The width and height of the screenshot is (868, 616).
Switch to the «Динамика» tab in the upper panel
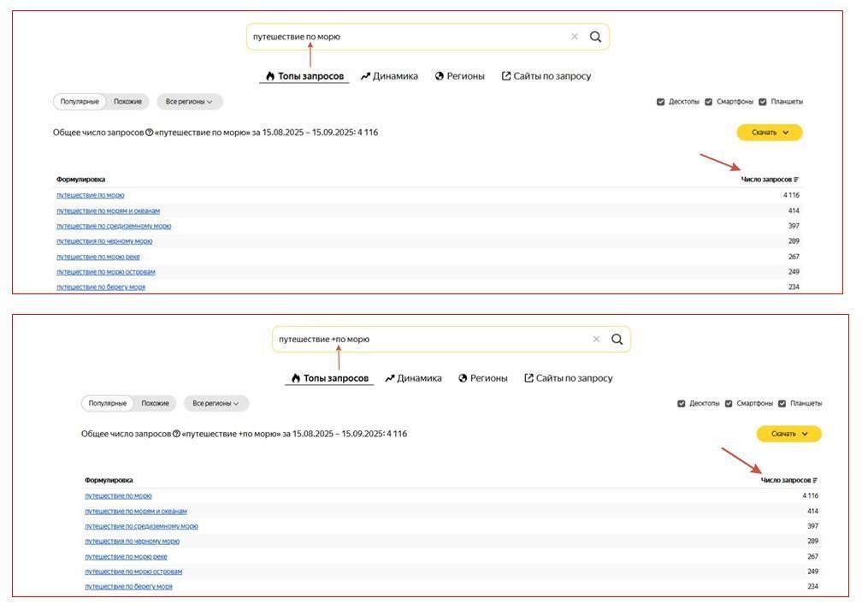[x=389, y=76]
